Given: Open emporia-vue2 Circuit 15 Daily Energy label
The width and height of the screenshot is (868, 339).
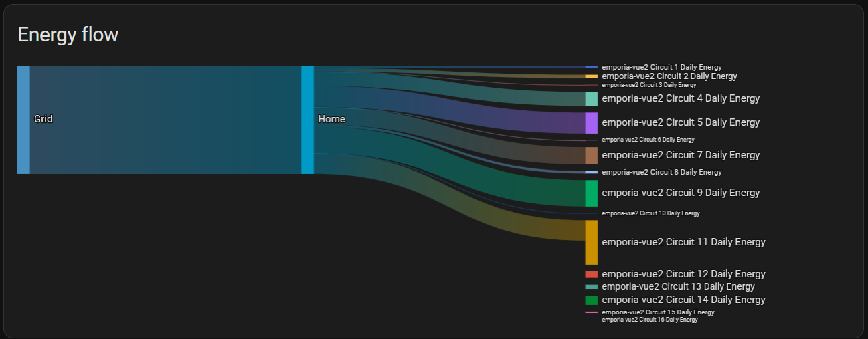Looking at the screenshot, I should pos(658,312).
